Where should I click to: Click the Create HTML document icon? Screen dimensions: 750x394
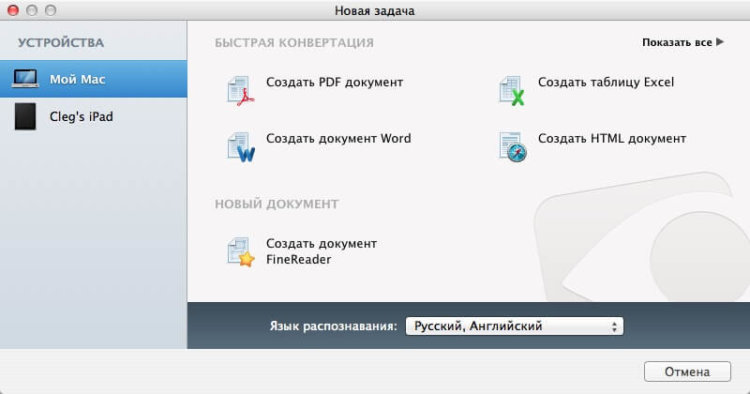tap(512, 147)
